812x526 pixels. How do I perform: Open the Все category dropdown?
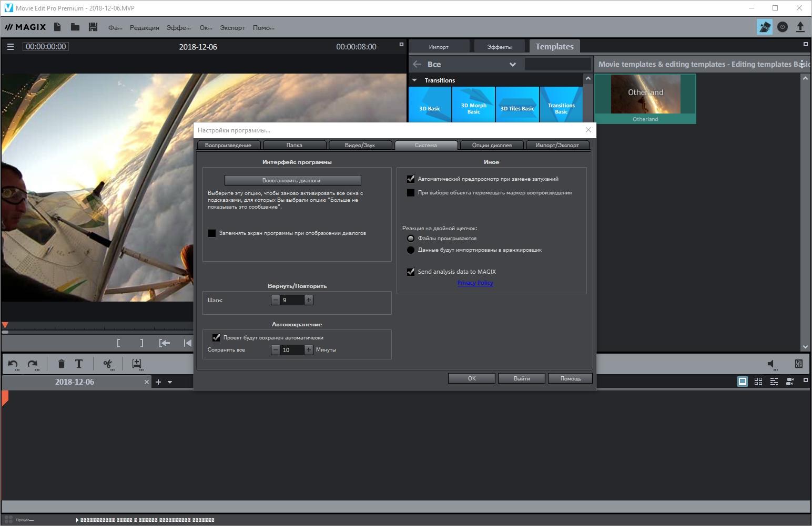tap(512, 65)
